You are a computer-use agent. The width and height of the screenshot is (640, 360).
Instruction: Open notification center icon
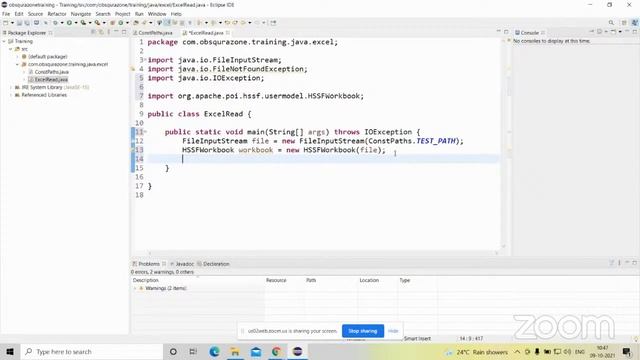click(x=627, y=351)
